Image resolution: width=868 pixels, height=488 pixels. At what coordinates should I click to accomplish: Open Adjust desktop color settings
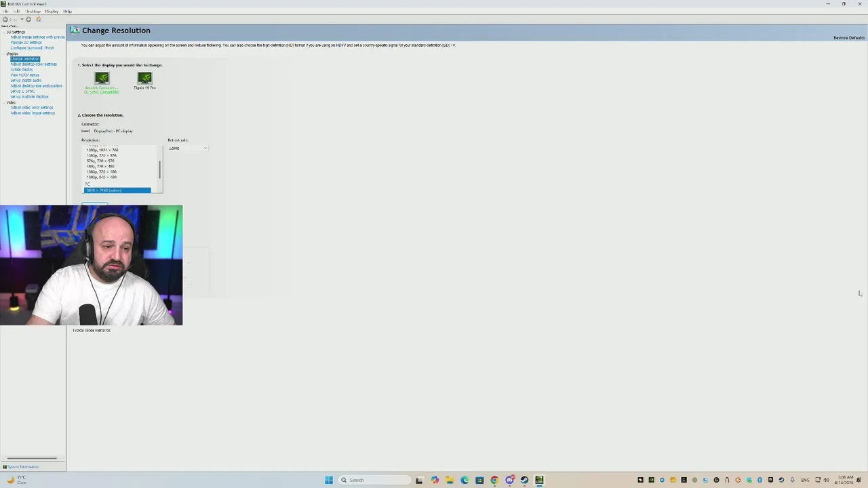pyautogui.click(x=33, y=64)
